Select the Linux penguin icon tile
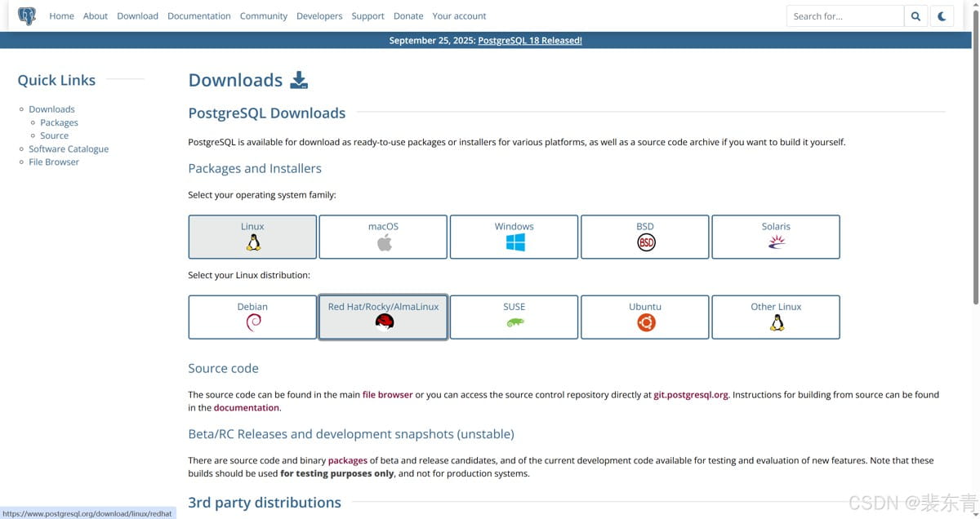Viewport: 980px width, 519px height. pos(252,237)
